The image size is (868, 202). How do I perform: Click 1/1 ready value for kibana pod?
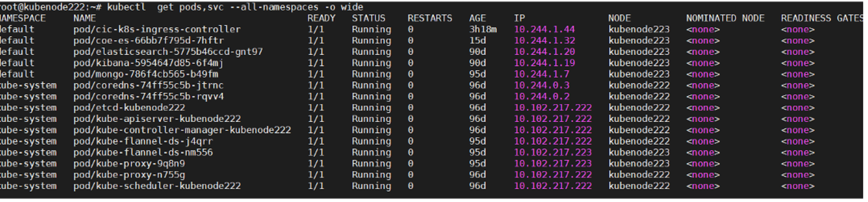click(316, 63)
